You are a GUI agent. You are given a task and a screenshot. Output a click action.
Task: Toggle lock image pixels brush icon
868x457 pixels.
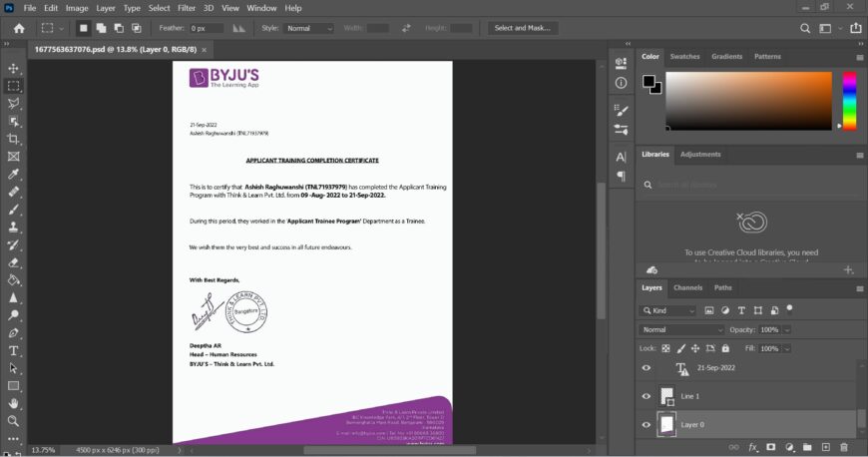pos(680,348)
